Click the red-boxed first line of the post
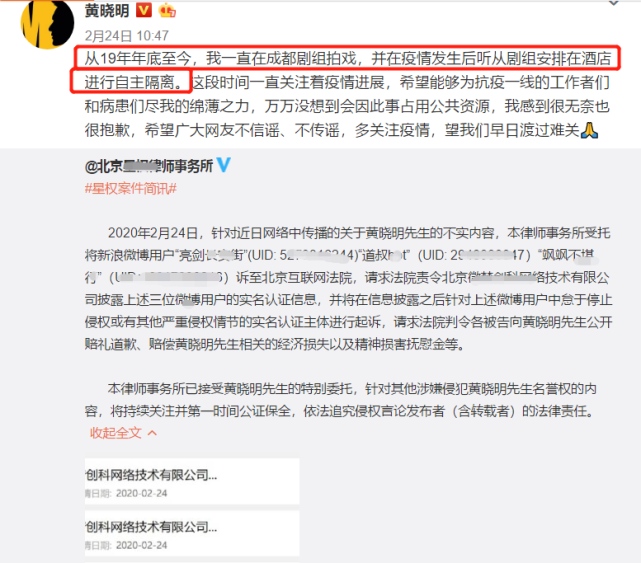Image resolution: width=641 pixels, height=563 pixels. pos(347,58)
